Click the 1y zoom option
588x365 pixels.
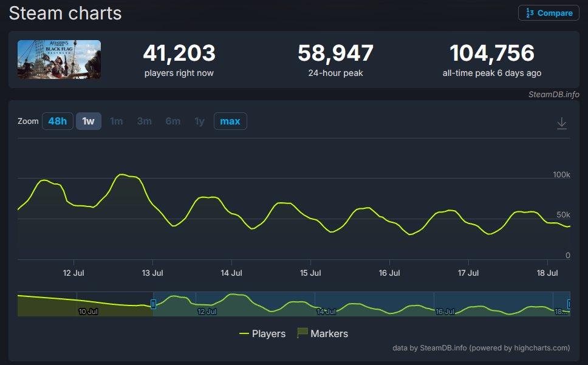199,121
